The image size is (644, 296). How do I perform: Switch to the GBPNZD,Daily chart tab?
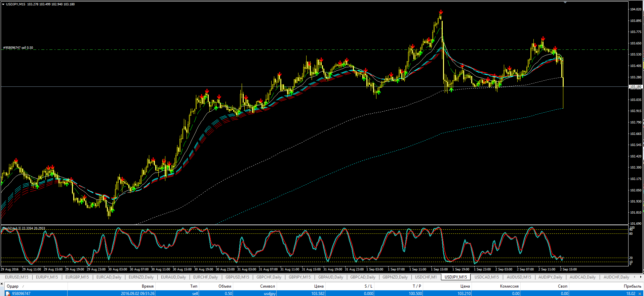click(395, 277)
